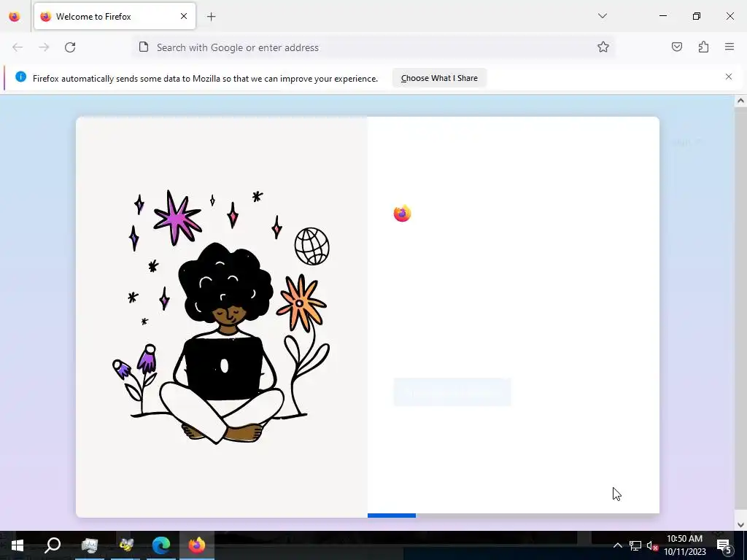Image resolution: width=747 pixels, height=560 pixels.
Task: Reload the current page
Action: coord(70,47)
